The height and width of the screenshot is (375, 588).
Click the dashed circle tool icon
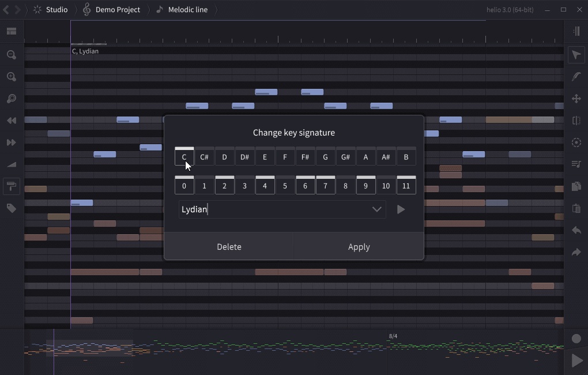click(x=576, y=142)
